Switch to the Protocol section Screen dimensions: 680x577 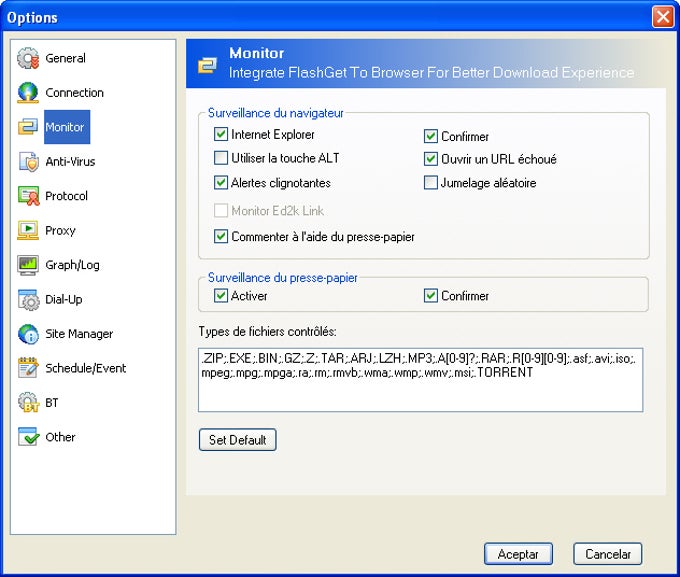[x=66, y=196]
